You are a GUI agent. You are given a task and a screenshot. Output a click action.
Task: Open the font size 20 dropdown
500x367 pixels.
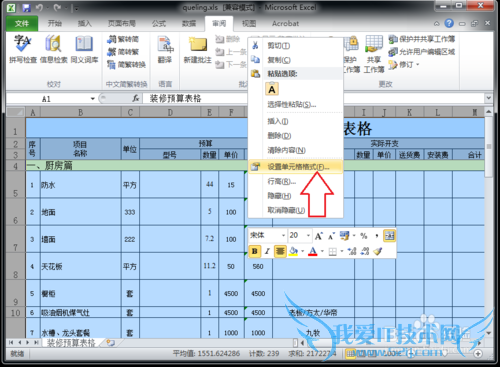pos(308,236)
